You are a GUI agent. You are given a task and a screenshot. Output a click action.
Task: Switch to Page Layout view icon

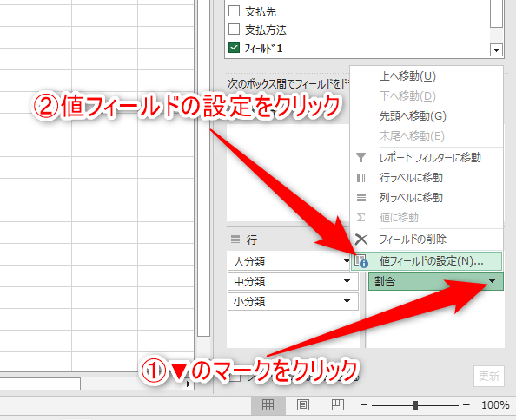click(303, 405)
